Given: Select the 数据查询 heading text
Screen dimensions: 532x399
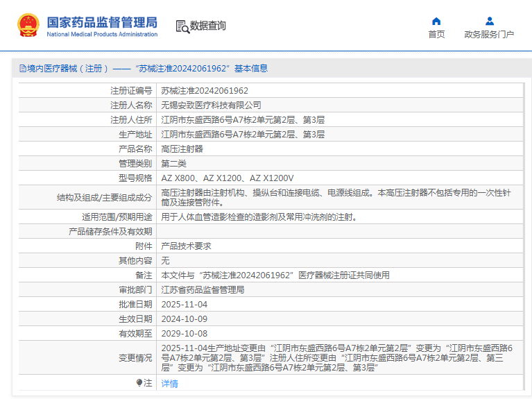Looking at the screenshot, I should click(208, 26).
